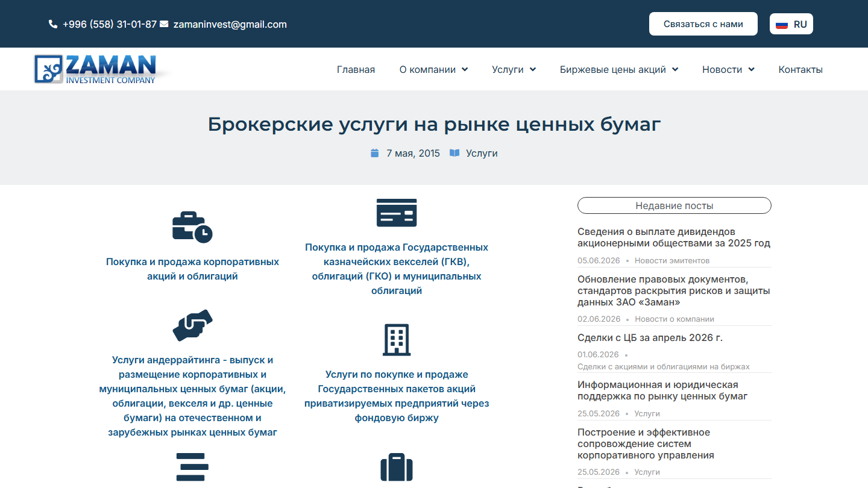This screenshot has height=488, width=868.
Task: Expand the Новости menu chevron
Action: 751,69
